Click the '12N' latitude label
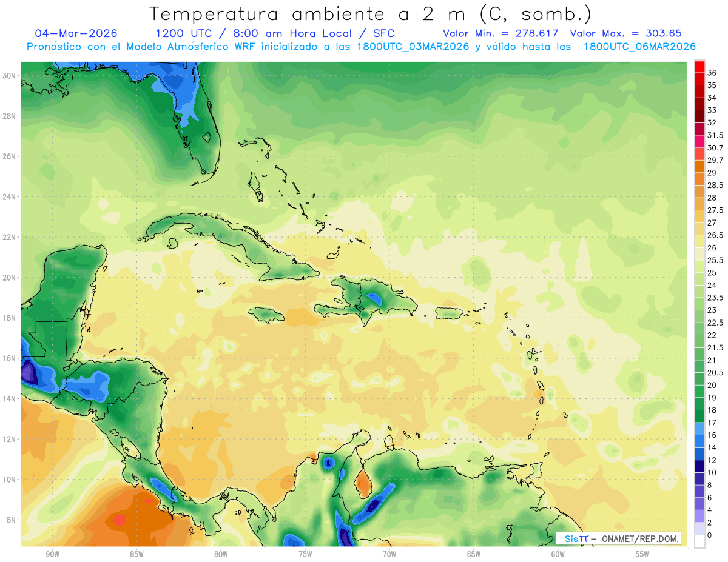 click(10, 439)
